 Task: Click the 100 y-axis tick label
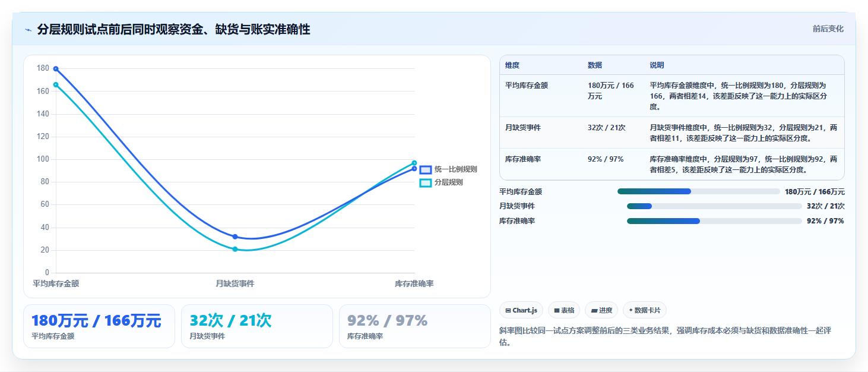click(43, 159)
